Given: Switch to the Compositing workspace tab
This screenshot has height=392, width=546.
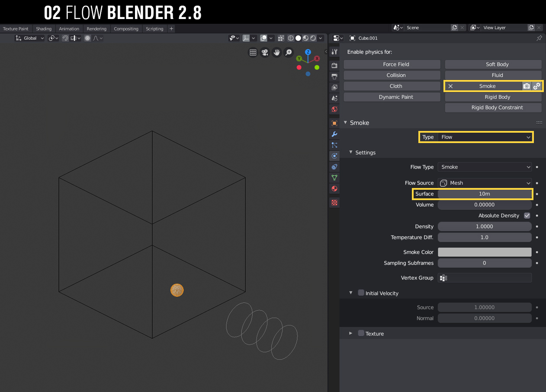Looking at the screenshot, I should (126, 29).
